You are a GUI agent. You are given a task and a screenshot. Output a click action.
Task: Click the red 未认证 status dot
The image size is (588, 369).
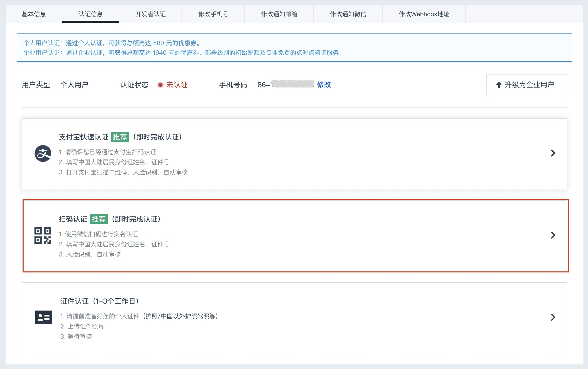click(x=160, y=85)
